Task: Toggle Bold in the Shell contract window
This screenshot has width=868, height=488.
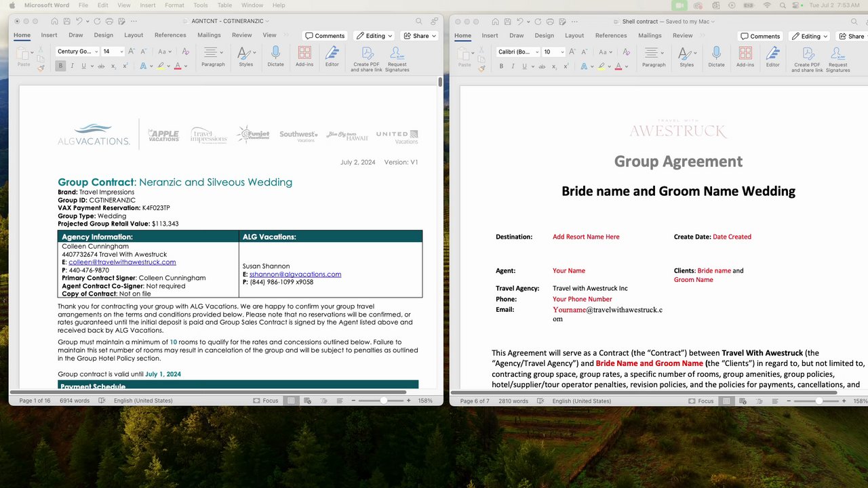Action: (x=502, y=66)
